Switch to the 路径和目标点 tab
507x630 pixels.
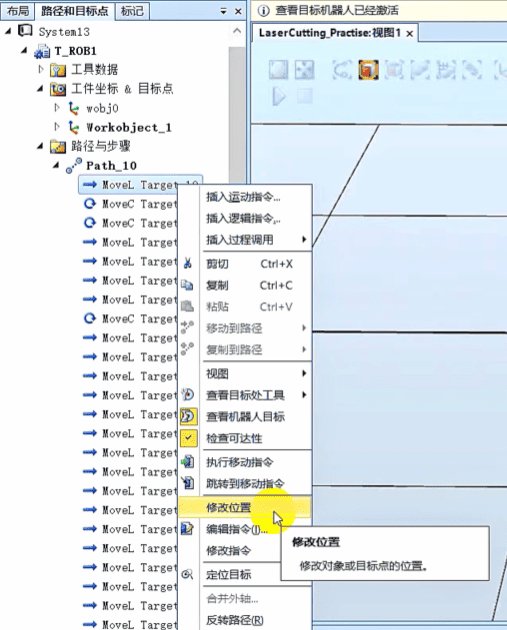coord(74,11)
